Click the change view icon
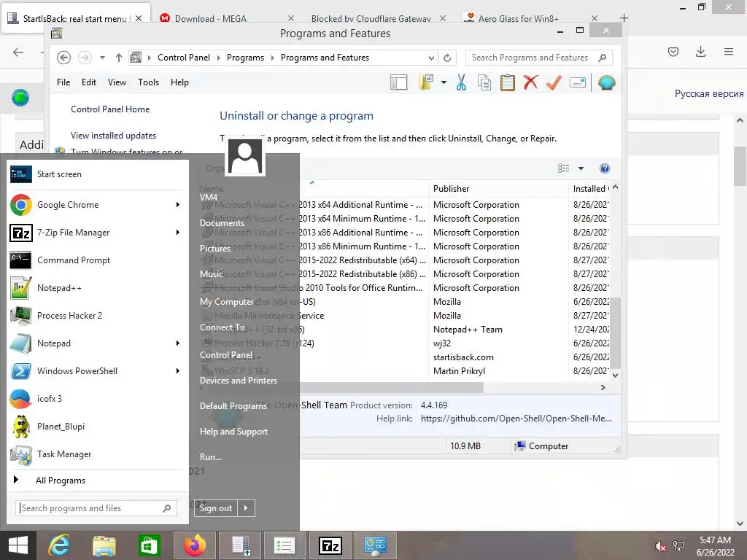This screenshot has width=747, height=560. click(x=564, y=168)
